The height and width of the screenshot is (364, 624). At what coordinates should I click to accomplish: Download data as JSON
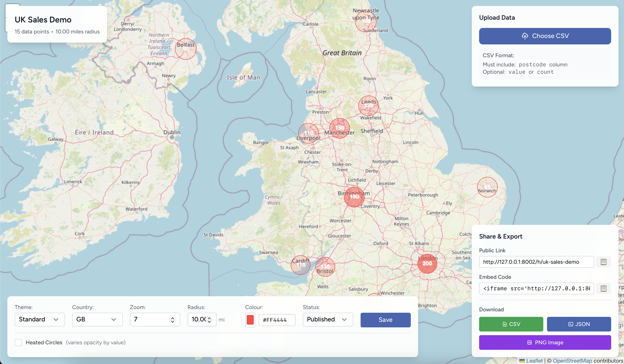click(579, 324)
